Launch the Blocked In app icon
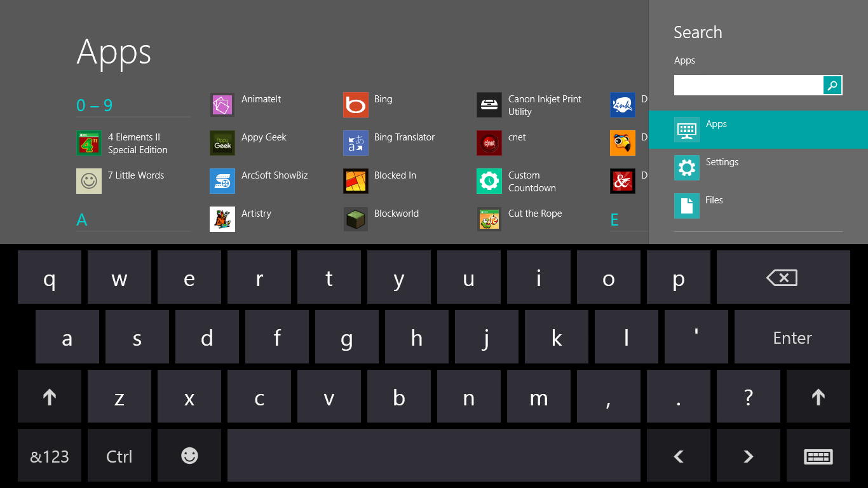The width and height of the screenshot is (868, 488). (x=356, y=181)
